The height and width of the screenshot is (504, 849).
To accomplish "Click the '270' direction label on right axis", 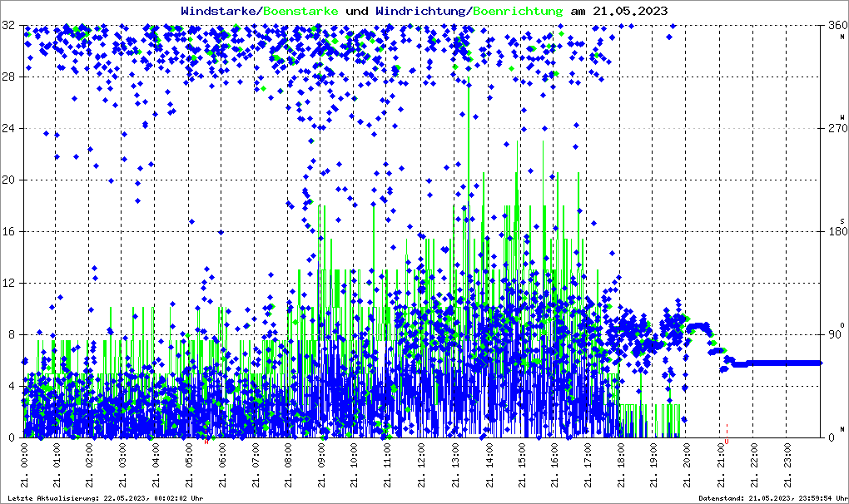I will click(x=837, y=129).
